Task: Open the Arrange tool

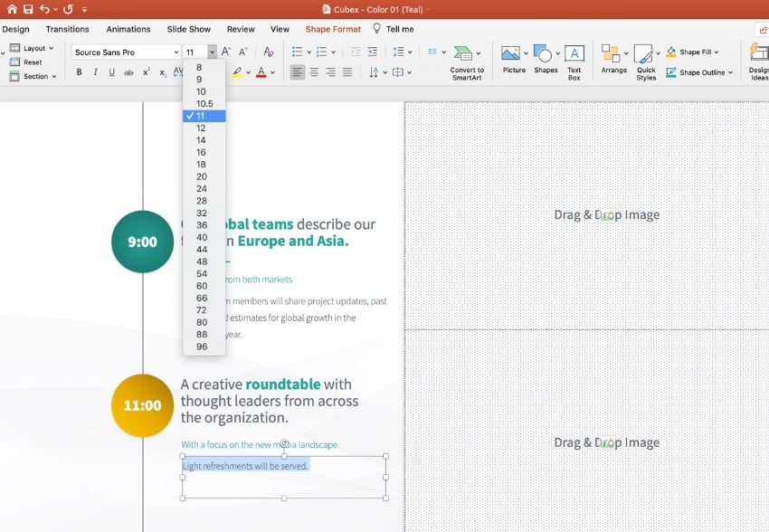Action: pyautogui.click(x=612, y=60)
